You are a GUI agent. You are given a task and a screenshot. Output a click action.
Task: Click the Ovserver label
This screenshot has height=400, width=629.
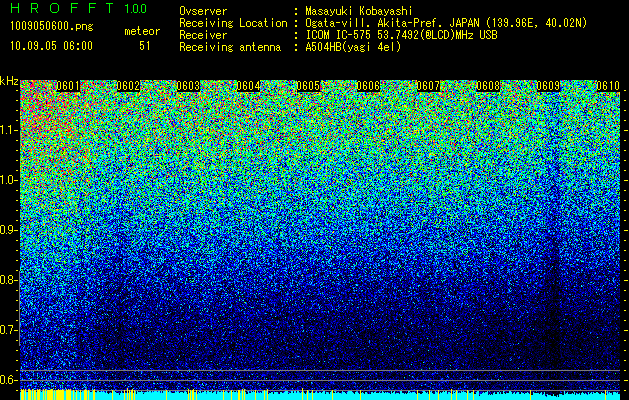pyautogui.click(x=203, y=11)
